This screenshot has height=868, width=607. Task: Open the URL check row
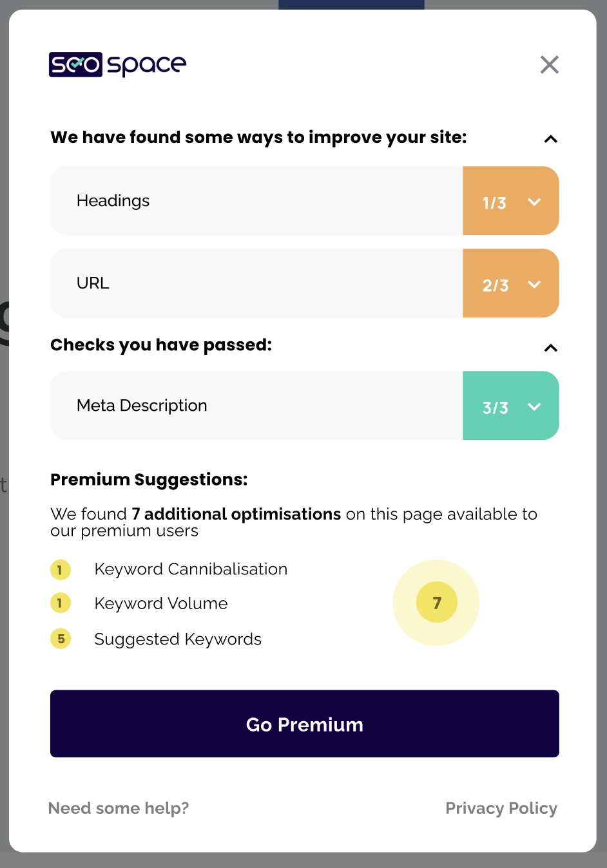pyautogui.click(x=305, y=283)
